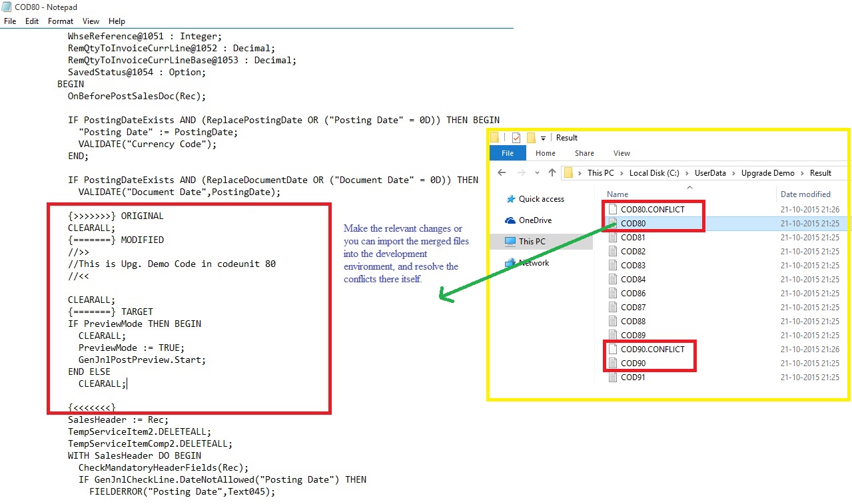This screenshot has height=504, width=852.
Task: Expand the Customize Quick Access Toolbar dropdown
Action: point(544,138)
